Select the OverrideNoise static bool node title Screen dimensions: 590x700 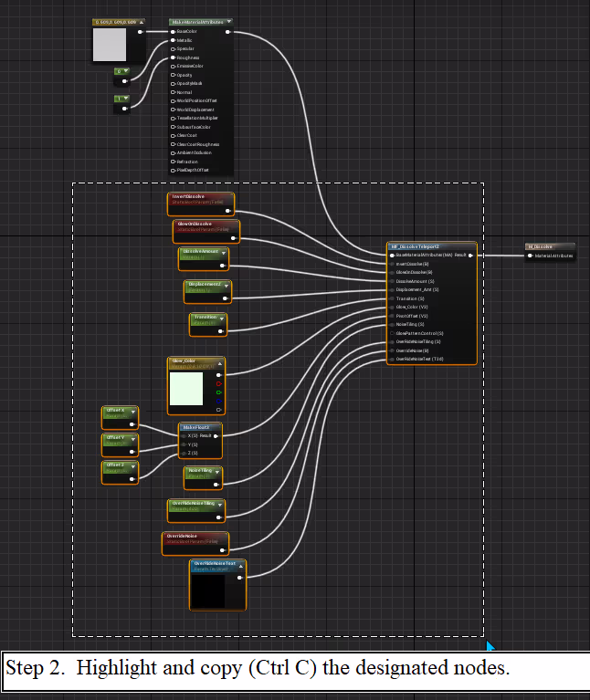(182, 536)
